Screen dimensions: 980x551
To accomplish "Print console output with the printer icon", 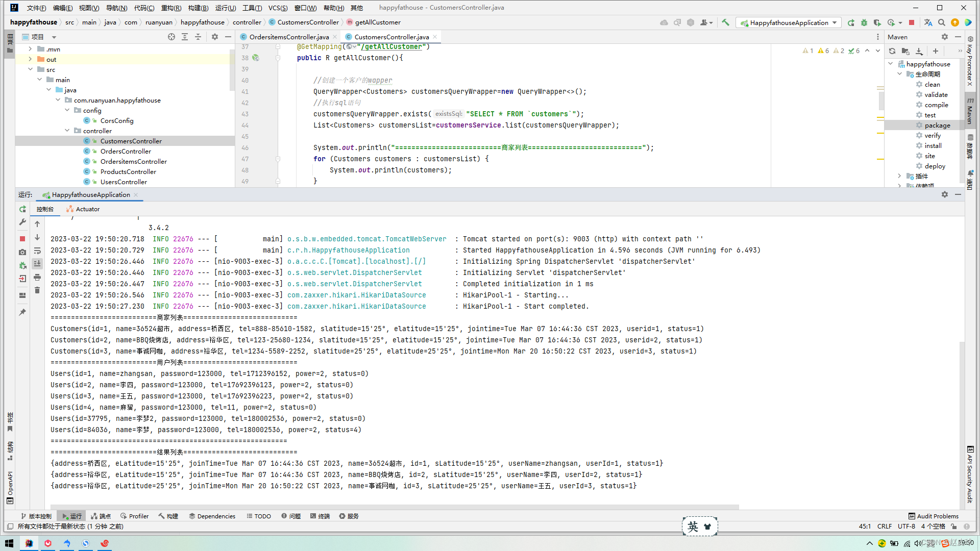I will [x=37, y=278].
